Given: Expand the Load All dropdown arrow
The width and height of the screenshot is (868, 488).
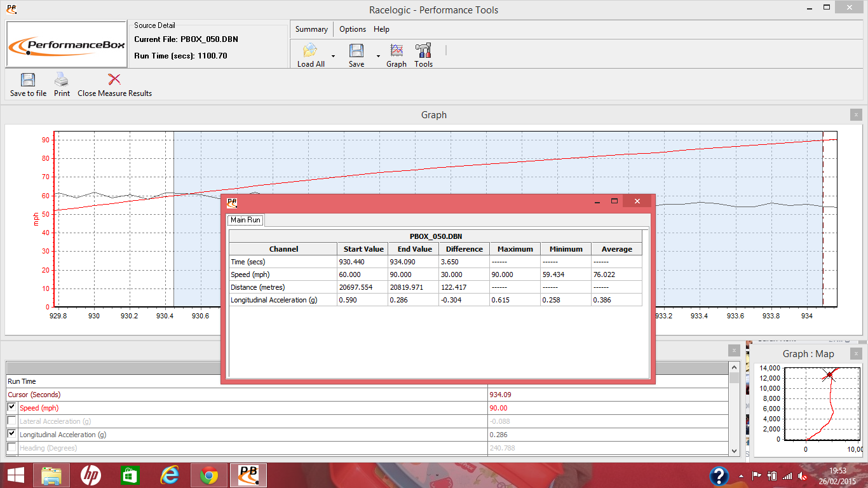Looking at the screenshot, I should [333, 56].
